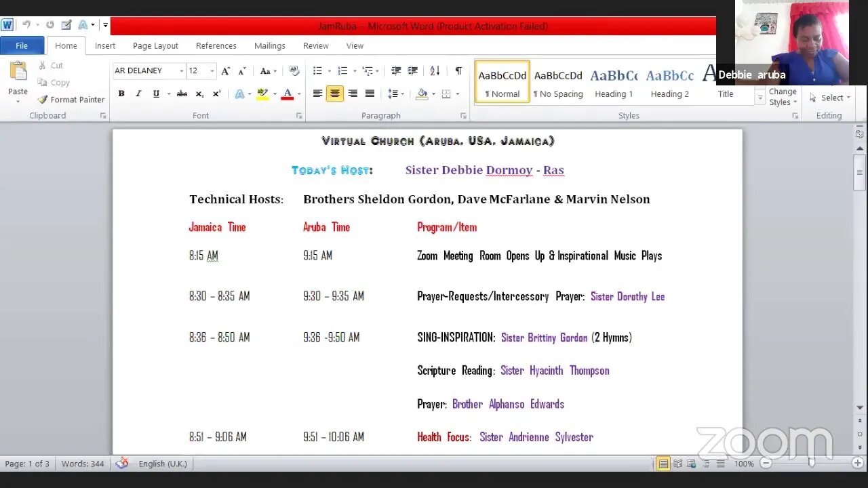Open the Select dropdown in Editing
The image size is (868, 488).
coord(830,98)
